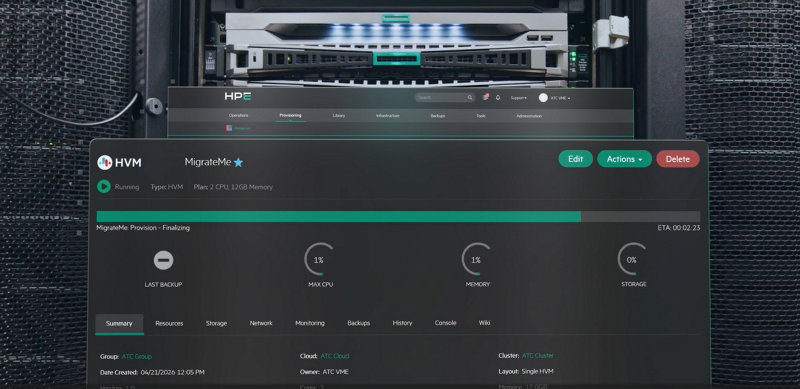Switch to the Summary tab
This screenshot has height=389, width=800.
tap(119, 323)
